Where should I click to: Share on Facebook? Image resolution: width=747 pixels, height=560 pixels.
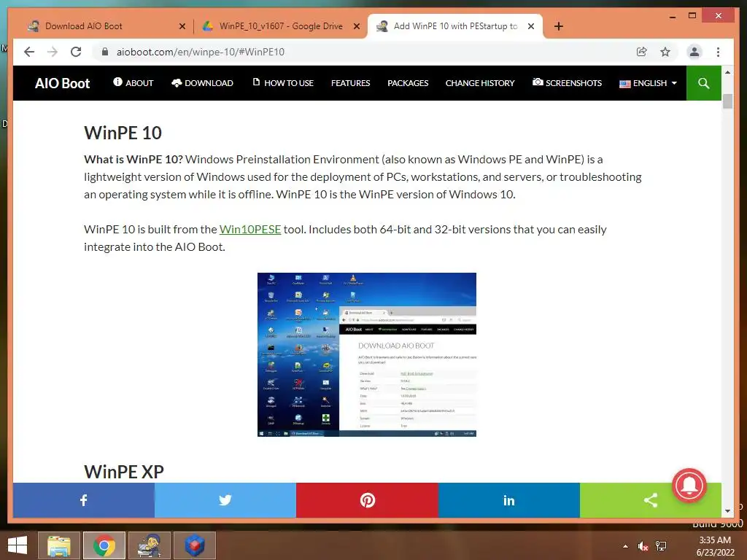pyautogui.click(x=83, y=500)
